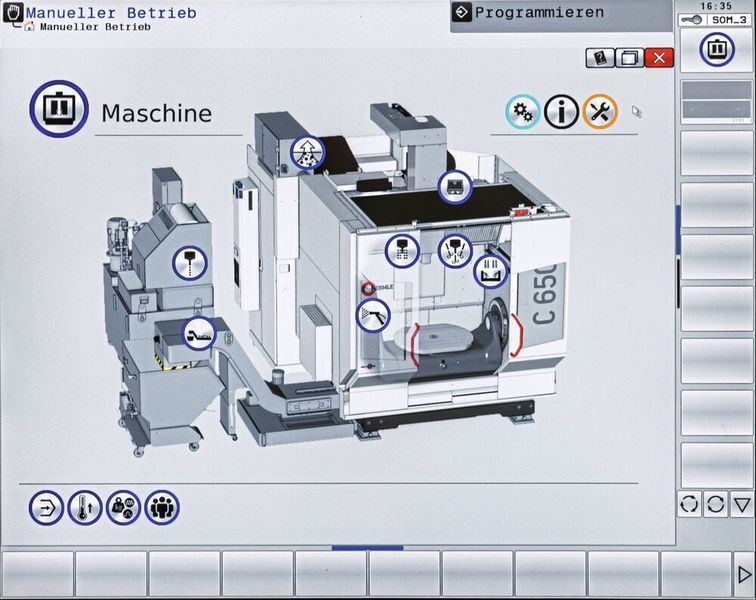
Task: Click the window restore button beside help
Action: tap(629, 58)
